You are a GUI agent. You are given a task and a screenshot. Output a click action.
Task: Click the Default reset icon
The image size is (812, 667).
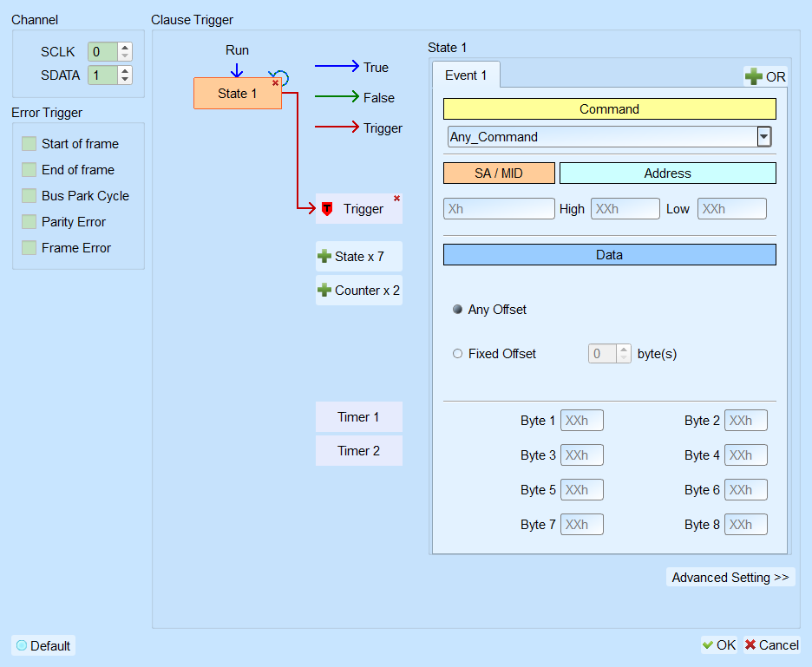(22, 645)
